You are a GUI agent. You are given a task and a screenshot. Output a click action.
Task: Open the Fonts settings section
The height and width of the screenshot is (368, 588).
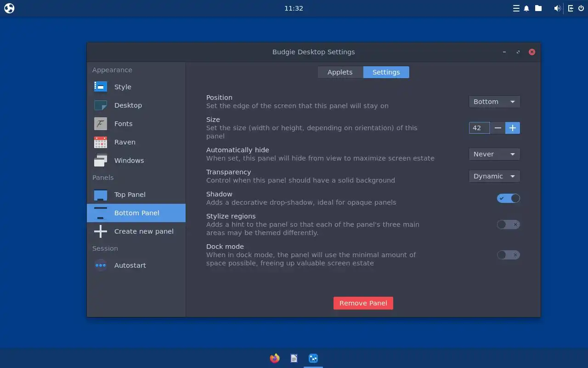tap(136, 124)
